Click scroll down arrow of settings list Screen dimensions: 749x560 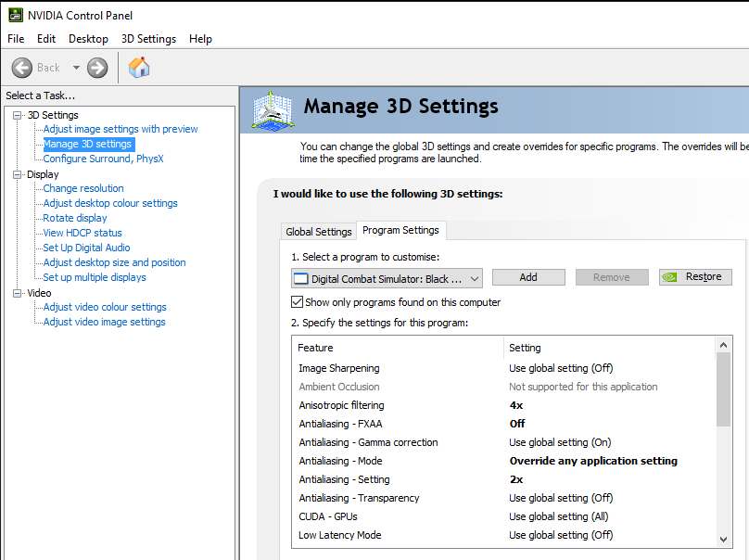[723, 540]
